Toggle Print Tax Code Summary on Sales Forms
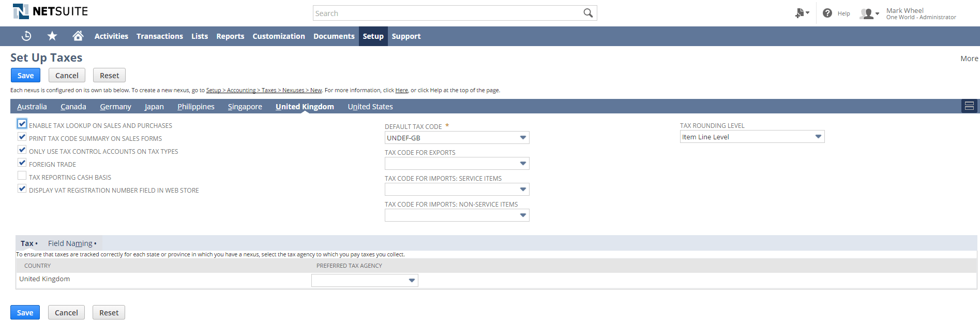This screenshot has height=333, width=980. [22, 137]
